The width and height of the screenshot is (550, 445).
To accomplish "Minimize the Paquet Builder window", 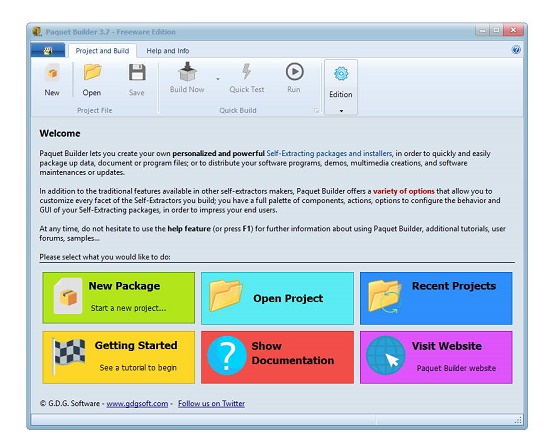I will [x=483, y=31].
